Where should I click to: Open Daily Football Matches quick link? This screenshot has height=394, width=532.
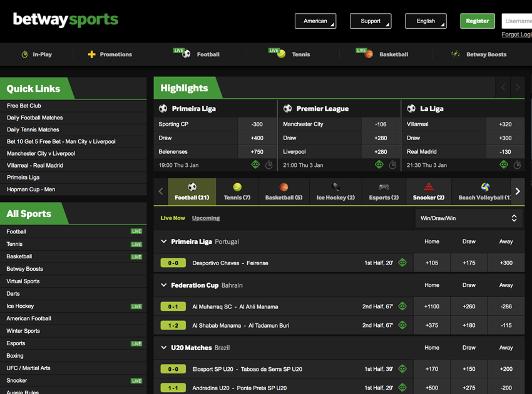click(x=73, y=118)
